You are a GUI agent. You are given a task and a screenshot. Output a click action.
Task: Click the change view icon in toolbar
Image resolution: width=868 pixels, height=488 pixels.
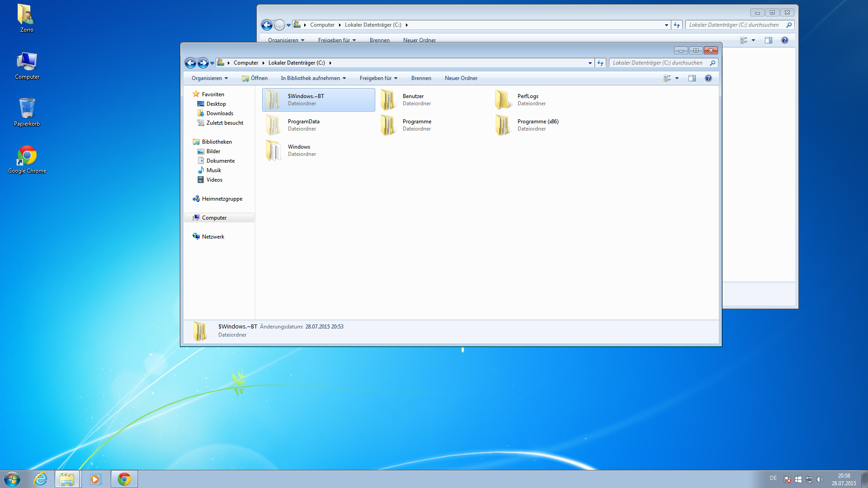point(667,78)
